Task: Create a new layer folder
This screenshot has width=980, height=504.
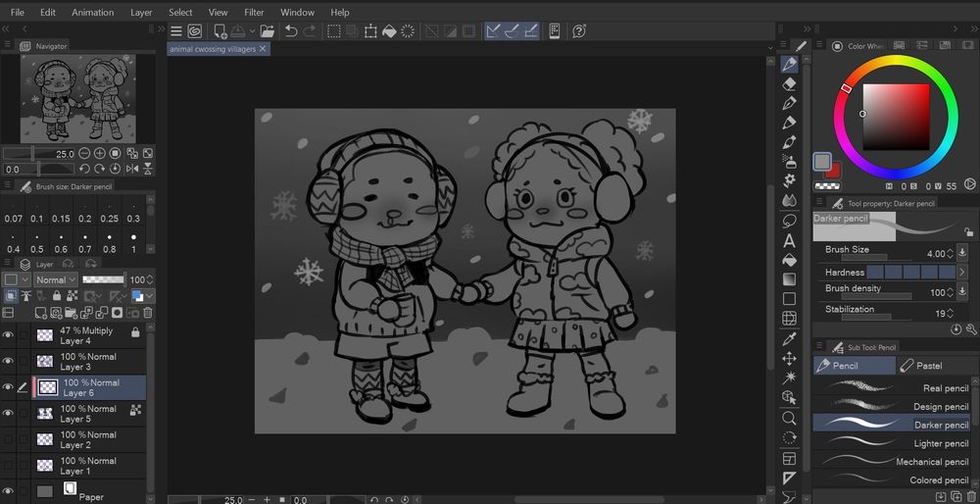Action: tap(72, 313)
